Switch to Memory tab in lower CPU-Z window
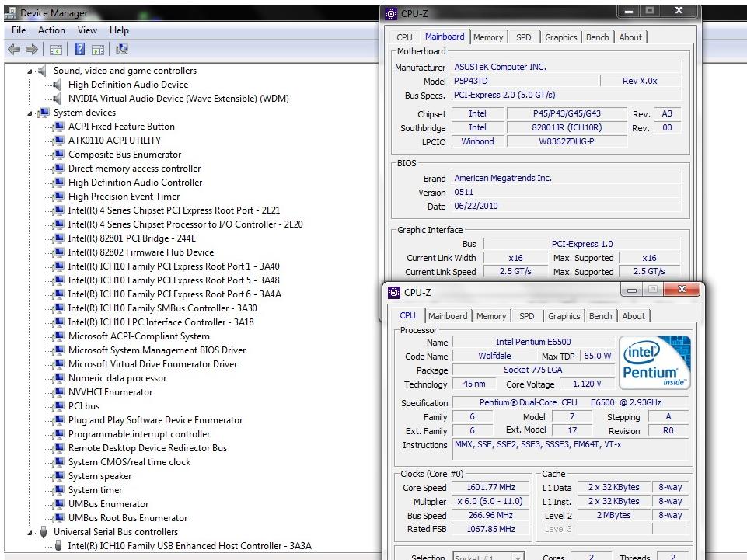The height and width of the screenshot is (560, 747). pyautogui.click(x=491, y=316)
